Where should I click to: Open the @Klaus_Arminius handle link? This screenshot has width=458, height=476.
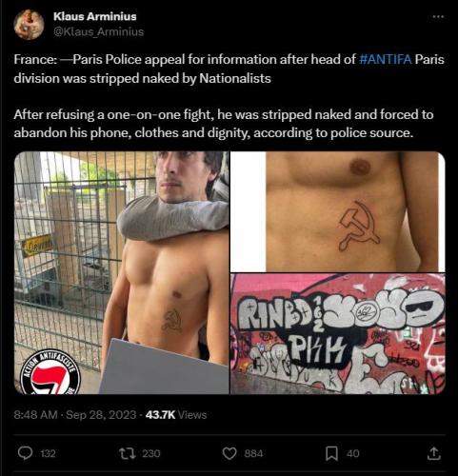[98, 31]
